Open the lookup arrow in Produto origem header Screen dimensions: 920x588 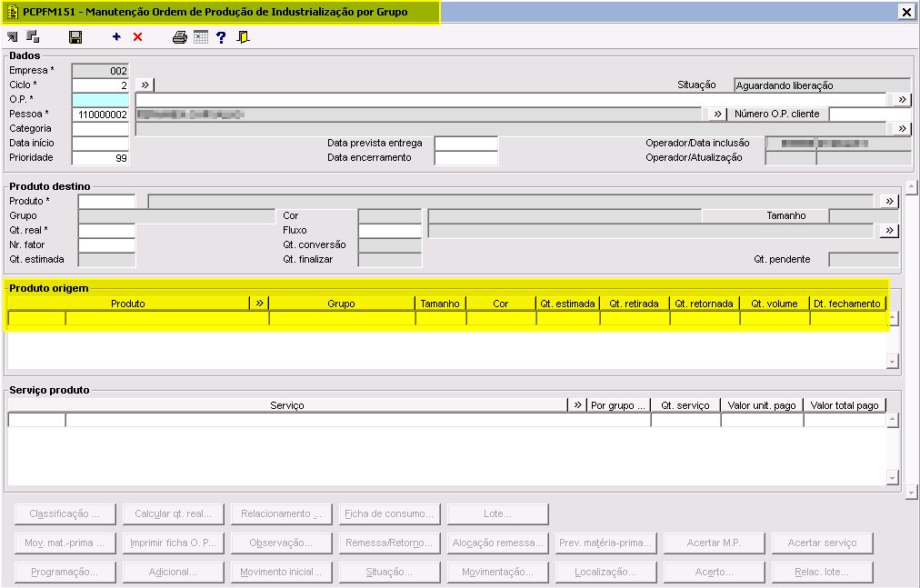(259, 303)
